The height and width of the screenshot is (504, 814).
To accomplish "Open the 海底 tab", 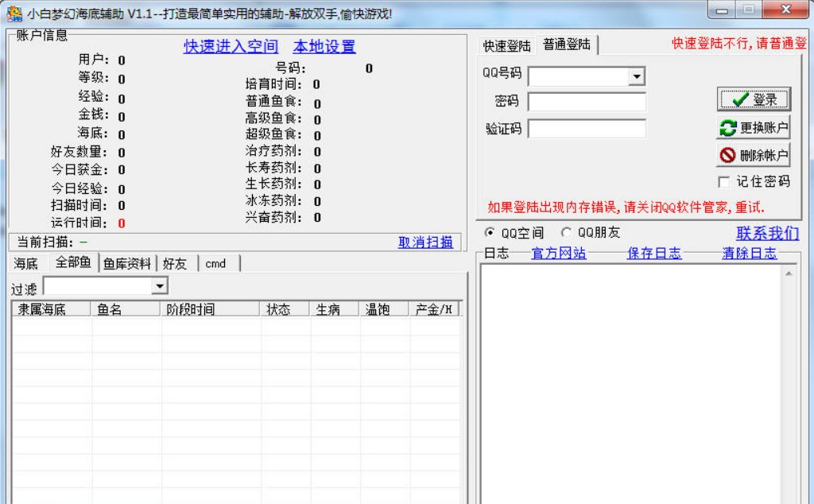I will tap(26, 264).
